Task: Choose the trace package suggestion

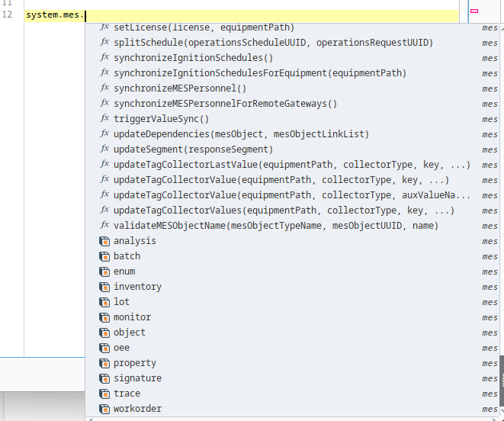Action: [x=127, y=394]
